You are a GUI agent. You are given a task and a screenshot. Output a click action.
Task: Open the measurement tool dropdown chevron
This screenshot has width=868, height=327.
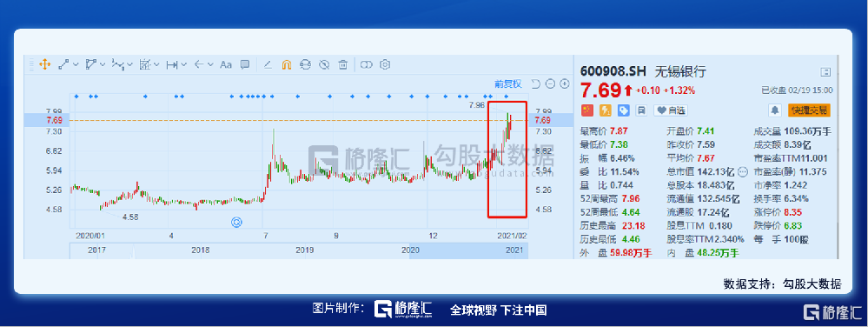(184, 65)
